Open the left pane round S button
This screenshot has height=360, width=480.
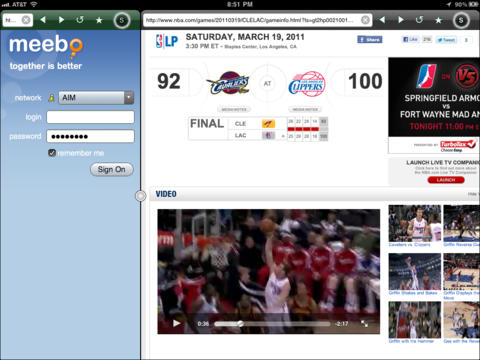click(122, 20)
